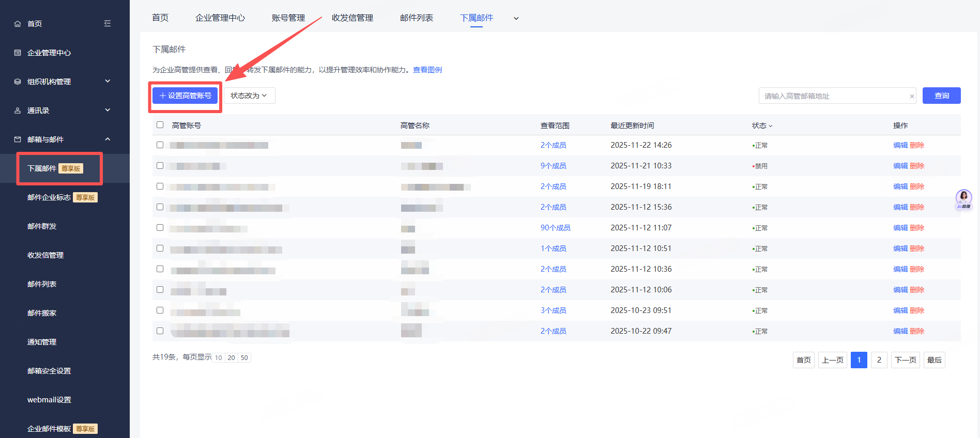Click 删除 for the 2025-11-21 10:33 row
Image resolution: width=980 pixels, height=438 pixels.
point(917,166)
